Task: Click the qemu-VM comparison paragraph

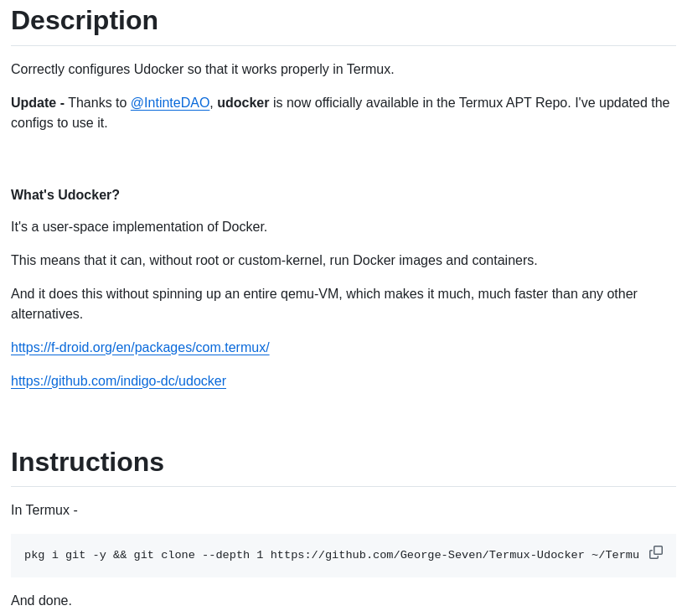Action: click(323, 303)
